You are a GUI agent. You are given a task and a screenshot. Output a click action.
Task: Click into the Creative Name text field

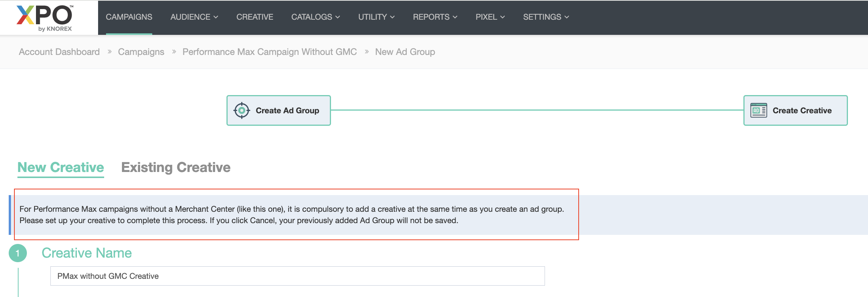click(297, 276)
